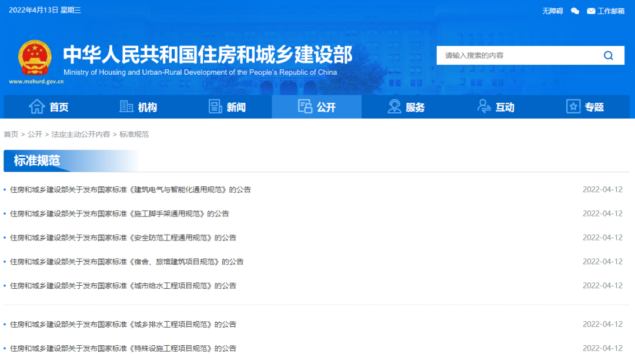The height and width of the screenshot is (364, 635).
Task: Click the person exchange icon for 互动
Action: tap(483, 106)
